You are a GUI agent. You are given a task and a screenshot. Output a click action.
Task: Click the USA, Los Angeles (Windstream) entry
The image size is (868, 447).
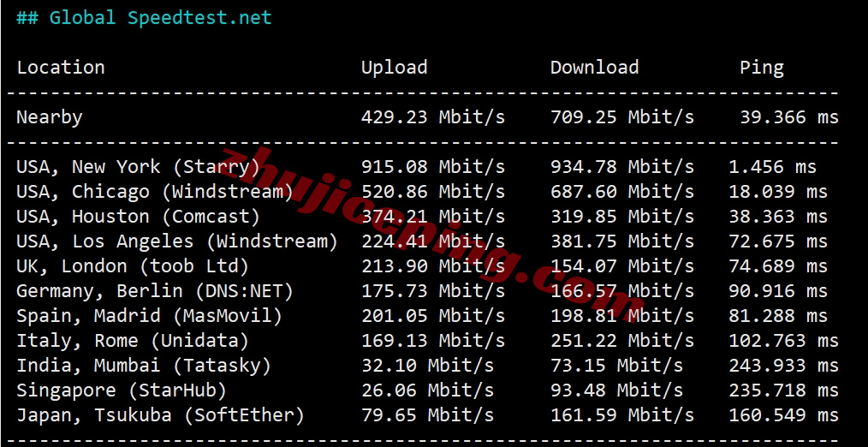click(176, 242)
